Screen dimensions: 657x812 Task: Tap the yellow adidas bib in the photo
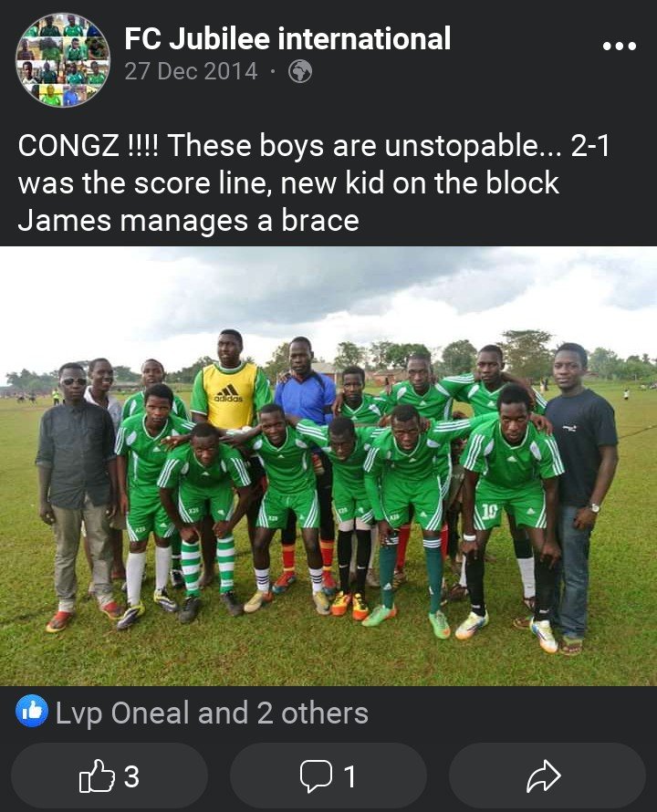tap(230, 395)
